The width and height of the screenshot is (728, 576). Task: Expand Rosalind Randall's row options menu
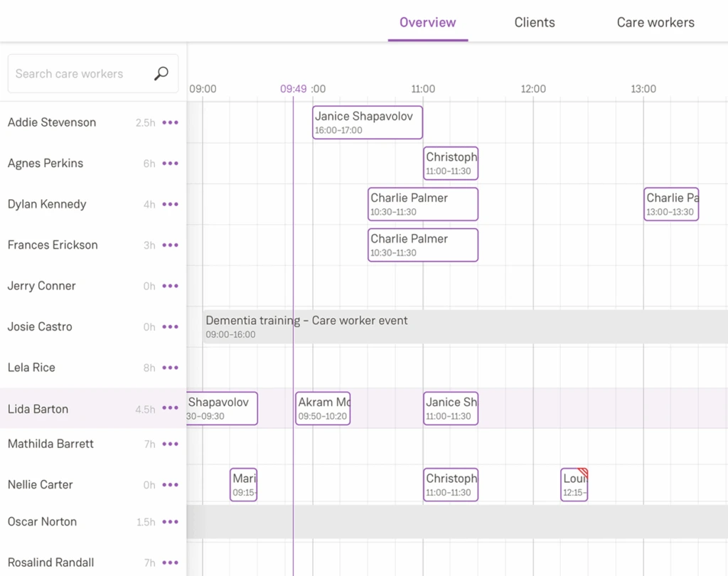tap(170, 562)
